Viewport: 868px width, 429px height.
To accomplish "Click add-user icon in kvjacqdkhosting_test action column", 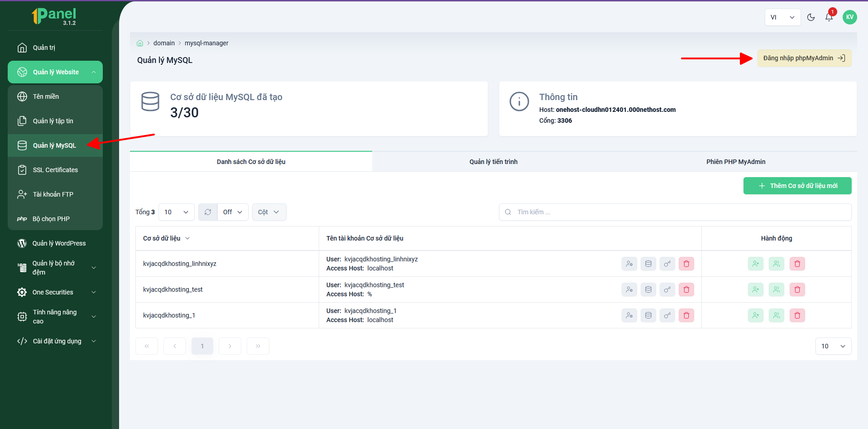I will click(x=756, y=289).
